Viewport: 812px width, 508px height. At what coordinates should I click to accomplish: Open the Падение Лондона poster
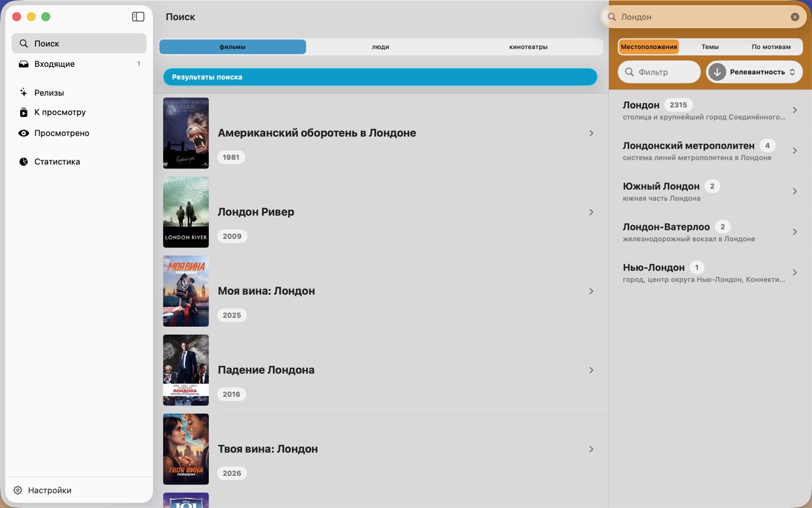[186, 370]
